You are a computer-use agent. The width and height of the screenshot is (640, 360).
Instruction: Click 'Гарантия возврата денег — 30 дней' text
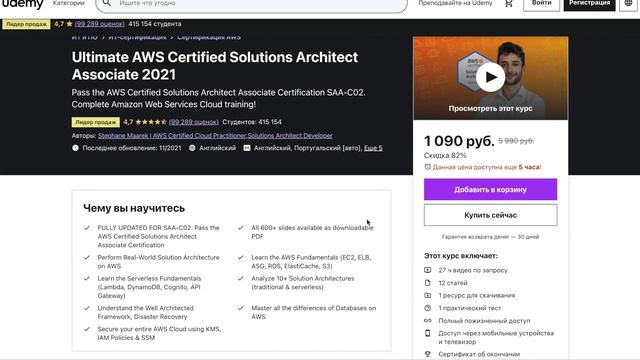pyautogui.click(x=490, y=237)
